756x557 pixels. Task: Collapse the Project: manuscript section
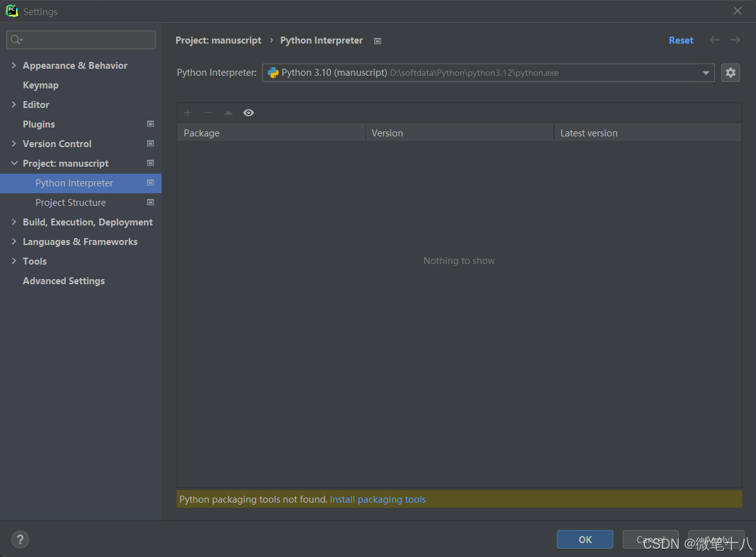coord(14,163)
